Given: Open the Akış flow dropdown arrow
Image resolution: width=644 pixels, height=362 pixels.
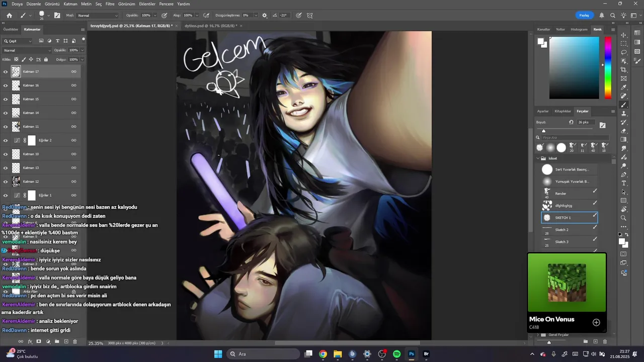Looking at the screenshot, I should pyautogui.click(x=196, y=16).
